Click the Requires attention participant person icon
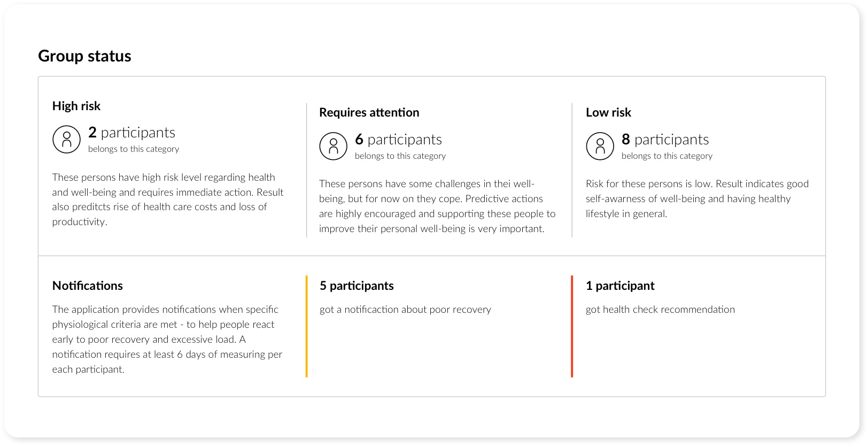The width and height of the screenshot is (868, 446). [333, 146]
